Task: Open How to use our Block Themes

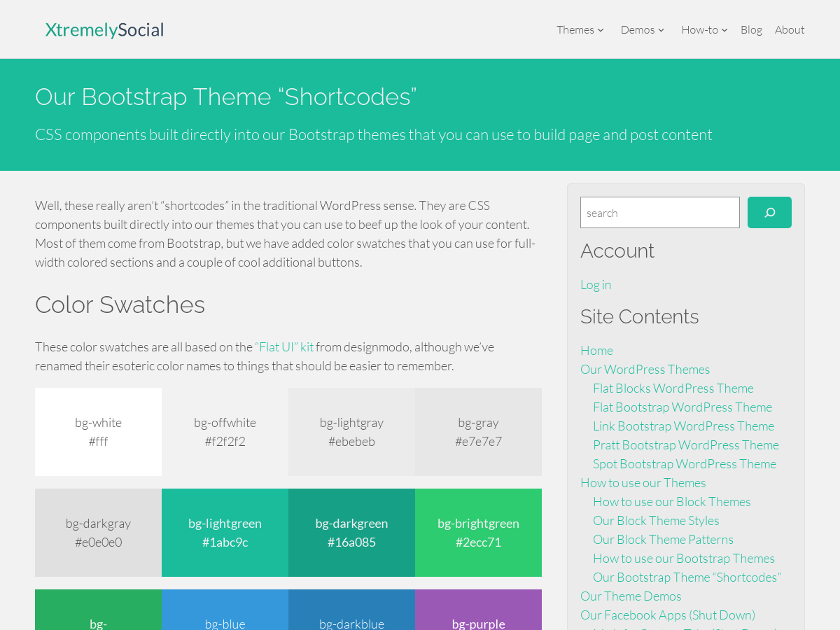Action: point(672,501)
